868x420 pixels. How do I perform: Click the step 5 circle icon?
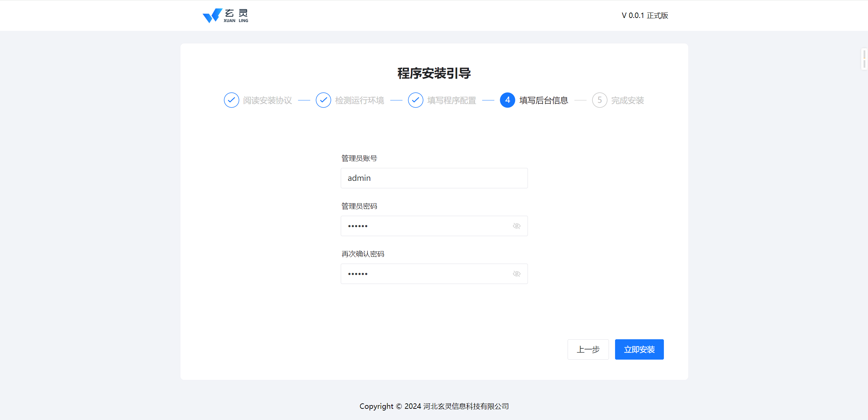[599, 100]
